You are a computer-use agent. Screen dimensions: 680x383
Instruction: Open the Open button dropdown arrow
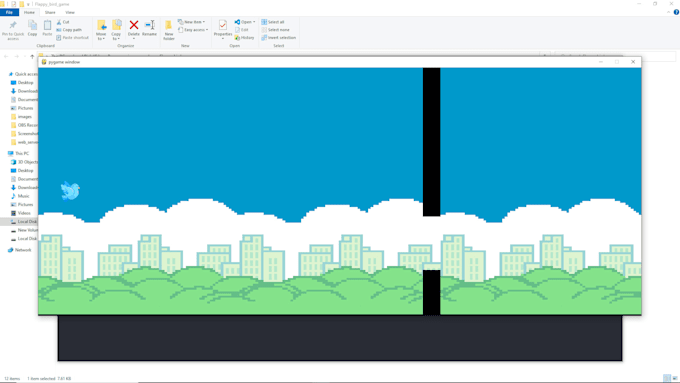(x=254, y=22)
